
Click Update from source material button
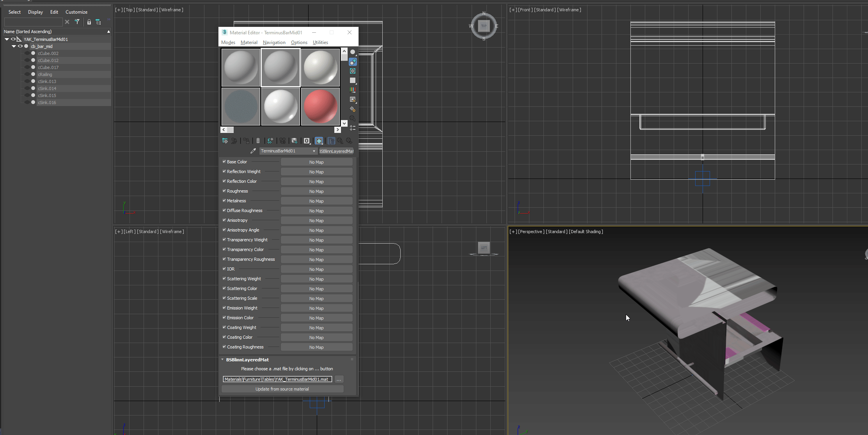tap(282, 389)
